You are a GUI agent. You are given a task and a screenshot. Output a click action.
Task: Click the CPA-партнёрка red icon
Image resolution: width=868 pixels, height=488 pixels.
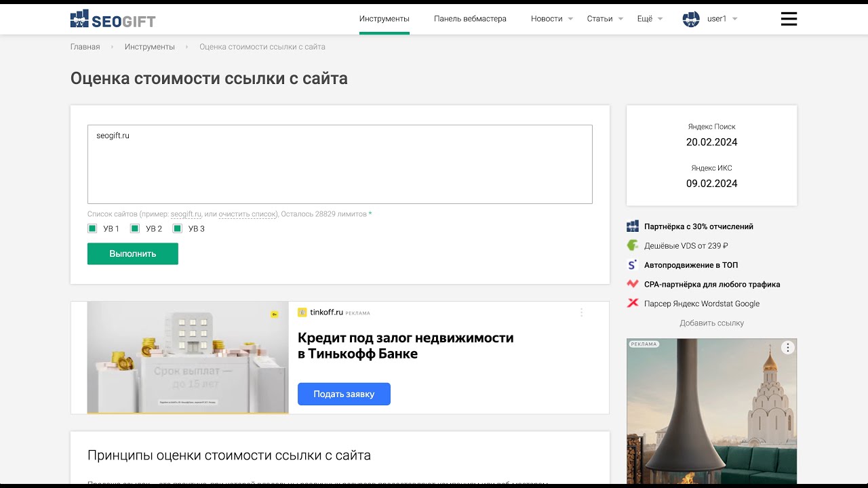pyautogui.click(x=633, y=284)
